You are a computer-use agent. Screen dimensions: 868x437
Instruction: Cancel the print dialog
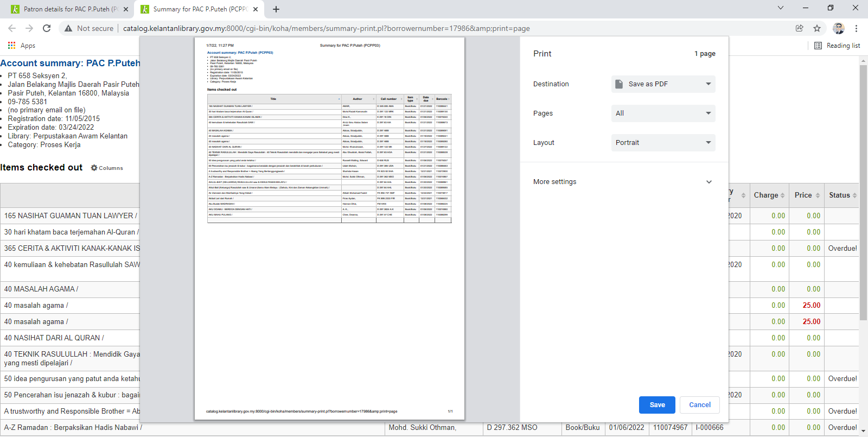point(699,405)
